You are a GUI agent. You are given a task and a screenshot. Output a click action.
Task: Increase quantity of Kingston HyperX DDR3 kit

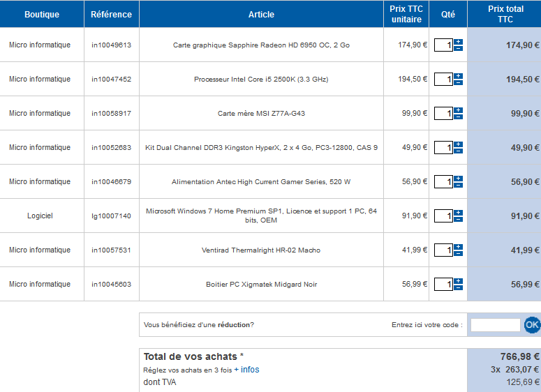tap(458, 144)
